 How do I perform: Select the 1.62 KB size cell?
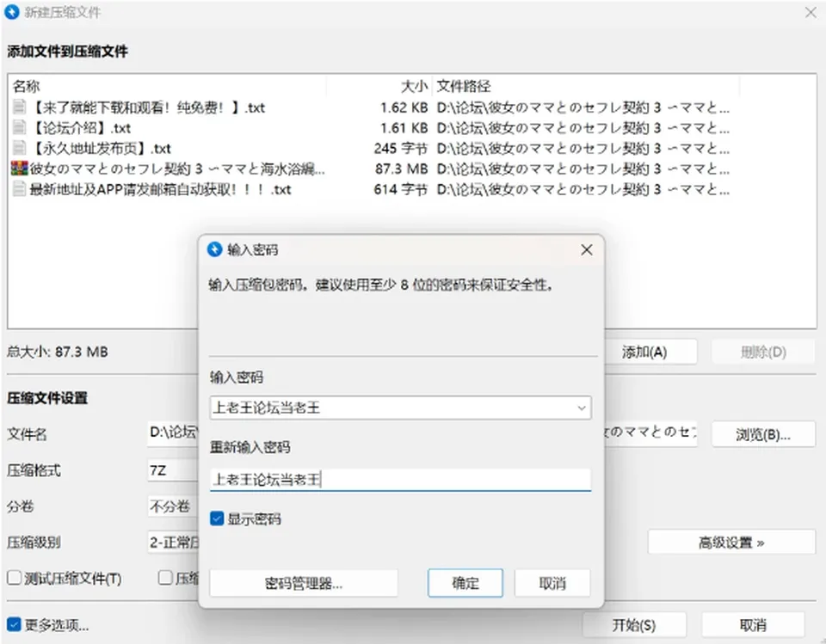click(404, 108)
